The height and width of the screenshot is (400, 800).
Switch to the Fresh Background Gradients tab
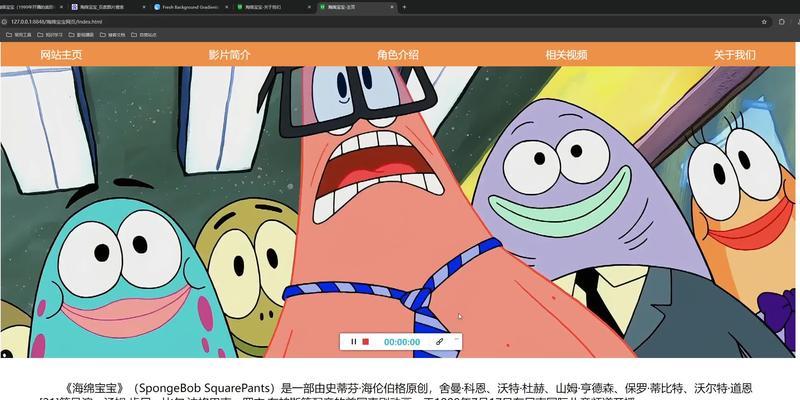click(x=190, y=7)
